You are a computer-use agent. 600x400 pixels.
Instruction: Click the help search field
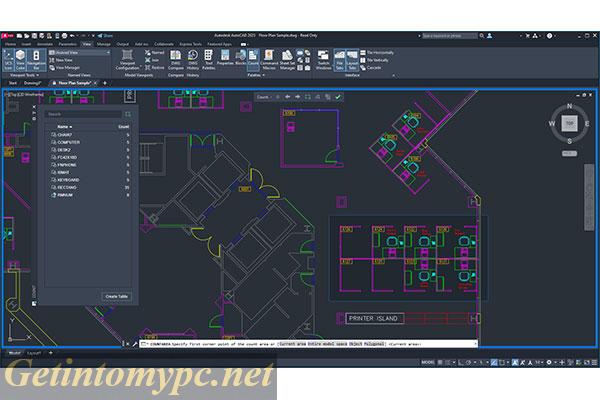point(450,36)
